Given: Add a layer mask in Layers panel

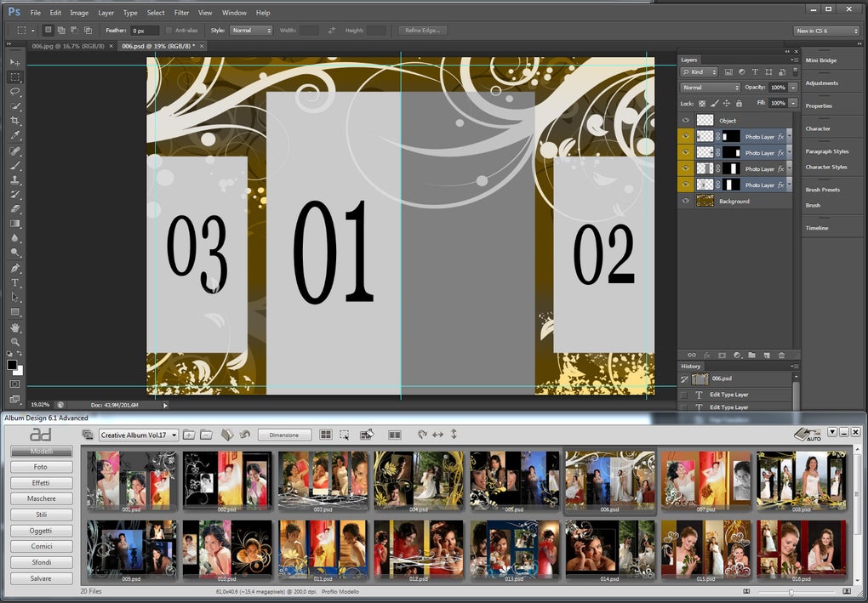Looking at the screenshot, I should point(722,356).
